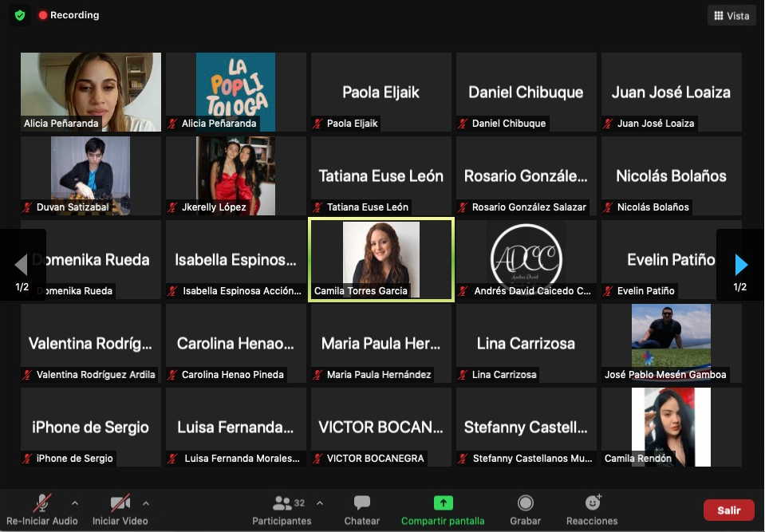The height and width of the screenshot is (532, 765).
Task: Expand the arrow beside Participantes
Action: pyautogui.click(x=320, y=503)
